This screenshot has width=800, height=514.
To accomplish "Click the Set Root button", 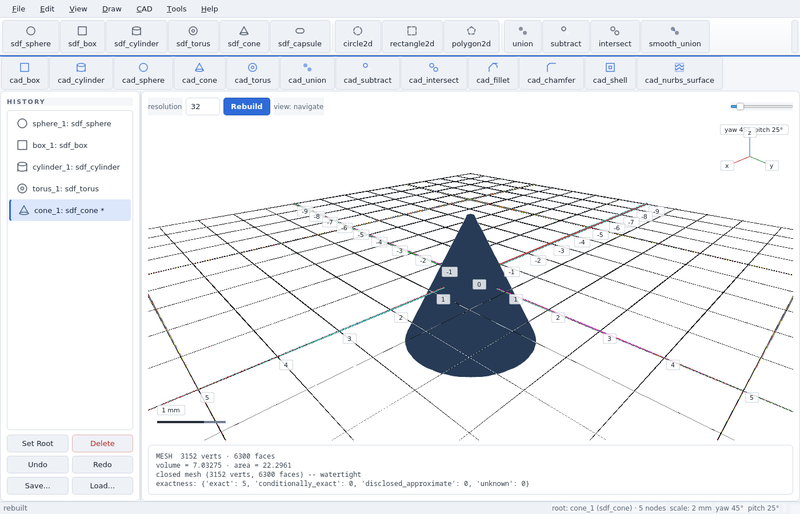I will (37, 443).
